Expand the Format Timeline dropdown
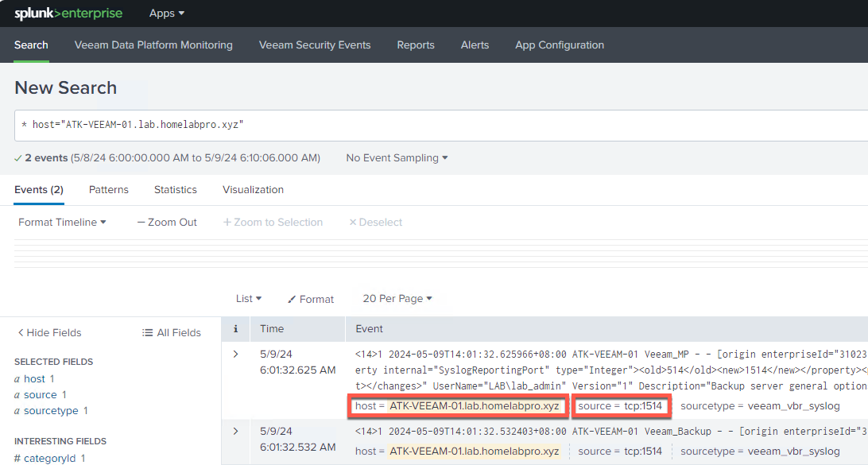The width and height of the screenshot is (868, 465). (x=62, y=223)
